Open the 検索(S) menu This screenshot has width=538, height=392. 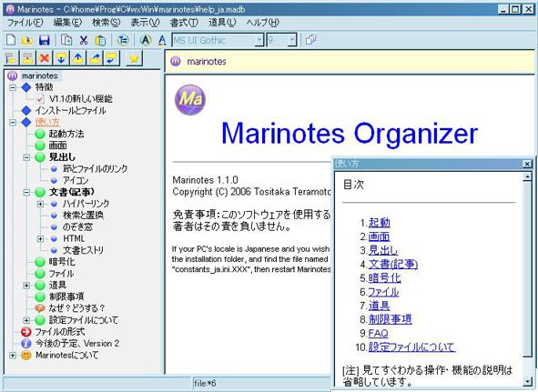[106, 23]
